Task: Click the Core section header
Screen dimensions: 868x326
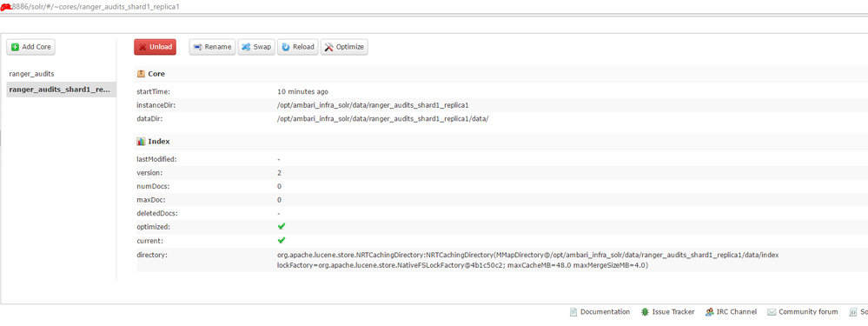Action: (x=156, y=74)
